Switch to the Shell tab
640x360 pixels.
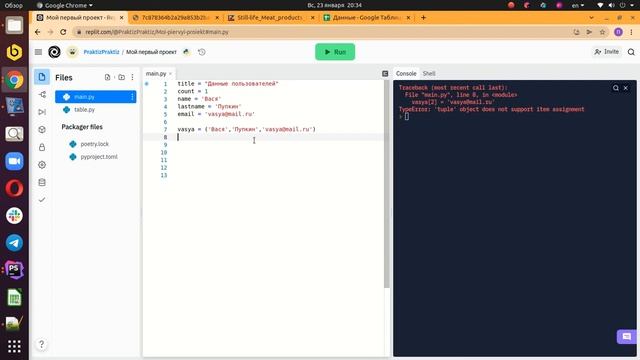(429, 73)
